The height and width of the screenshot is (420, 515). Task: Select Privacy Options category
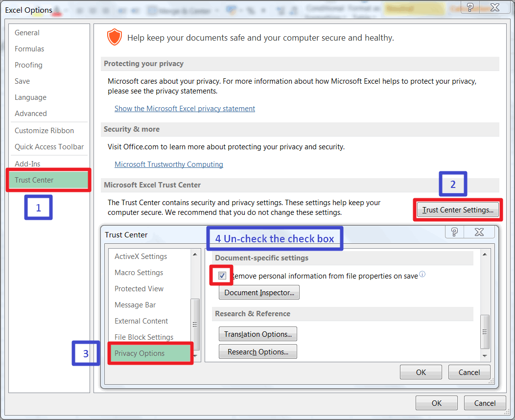coord(140,353)
